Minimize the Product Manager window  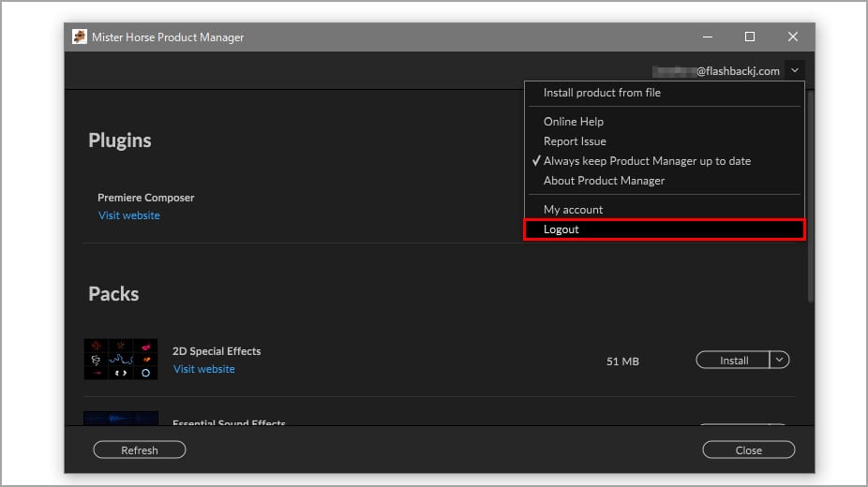(x=706, y=37)
